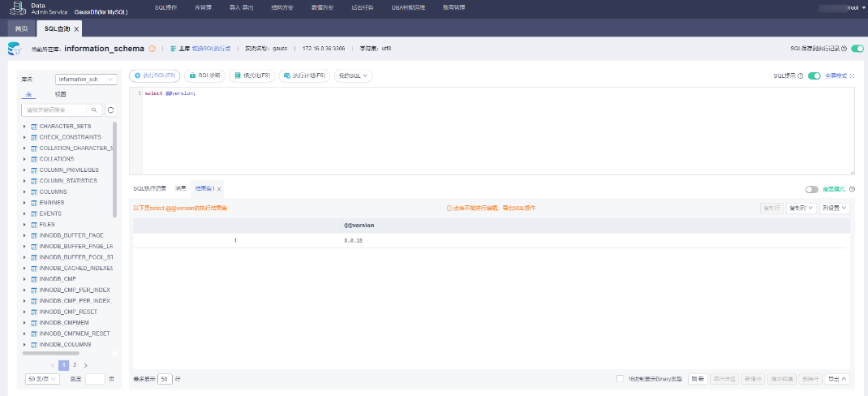This screenshot has height=396, width=868.
Task: Open the SQL操作 top menu
Action: point(165,7)
